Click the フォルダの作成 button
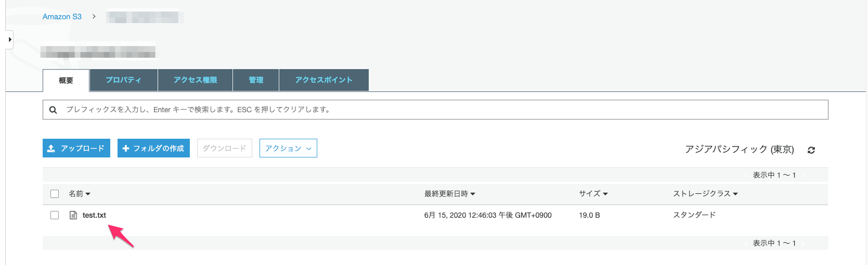This screenshot has height=265, width=868. point(153,148)
